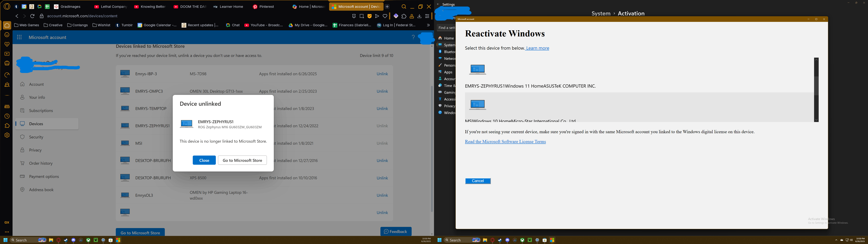The height and width of the screenshot is (244, 868).
Task: Close the Device unlinked dialog
Action: pyautogui.click(x=204, y=160)
